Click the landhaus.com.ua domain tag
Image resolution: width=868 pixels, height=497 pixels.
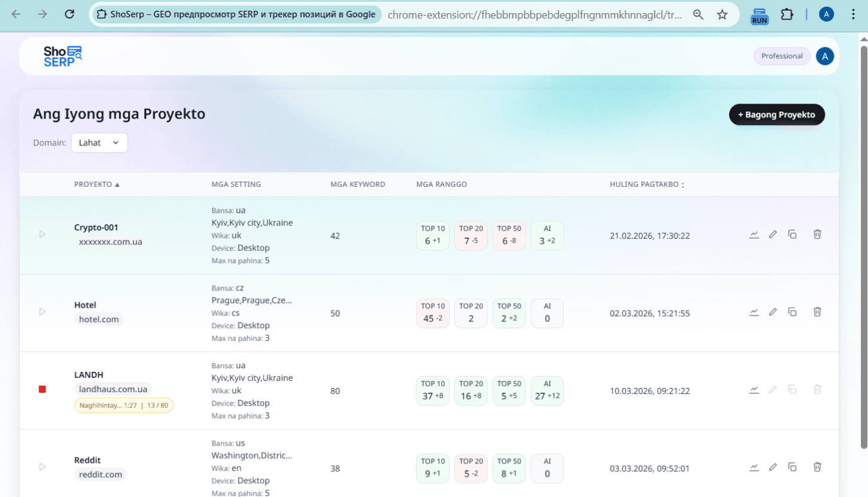pos(113,389)
